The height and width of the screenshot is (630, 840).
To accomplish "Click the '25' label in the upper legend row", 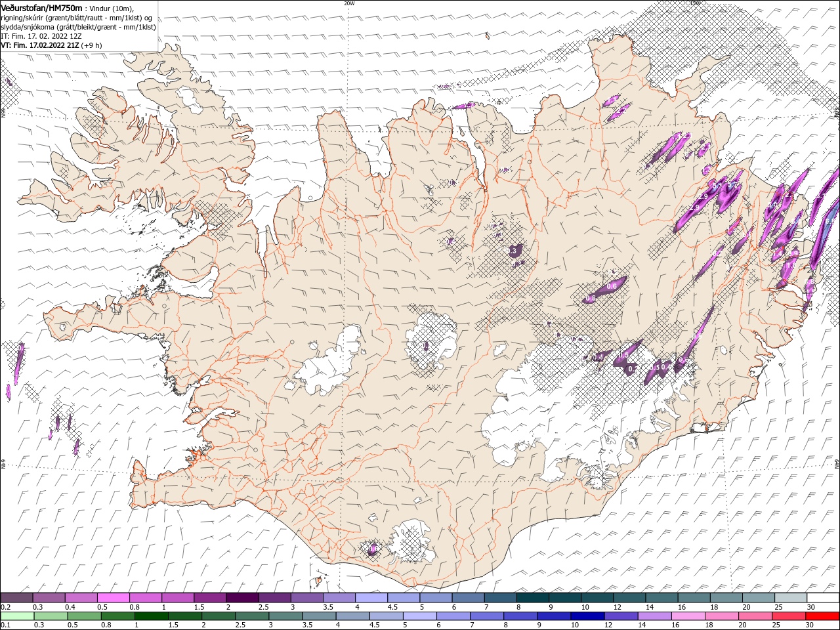I will (x=778, y=607).
